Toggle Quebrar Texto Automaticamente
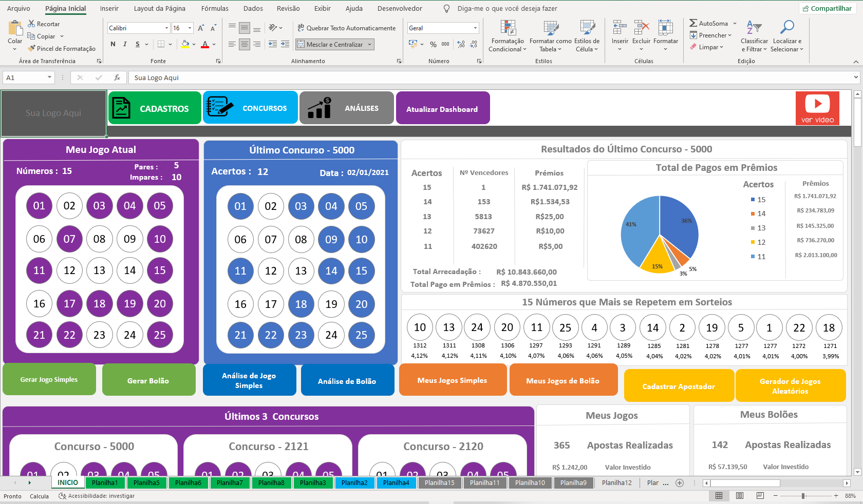 [346, 28]
